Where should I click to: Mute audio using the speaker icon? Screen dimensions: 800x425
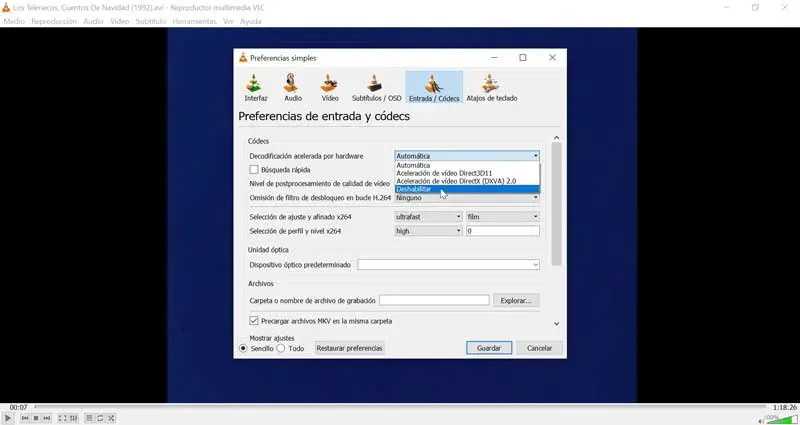[x=761, y=421]
